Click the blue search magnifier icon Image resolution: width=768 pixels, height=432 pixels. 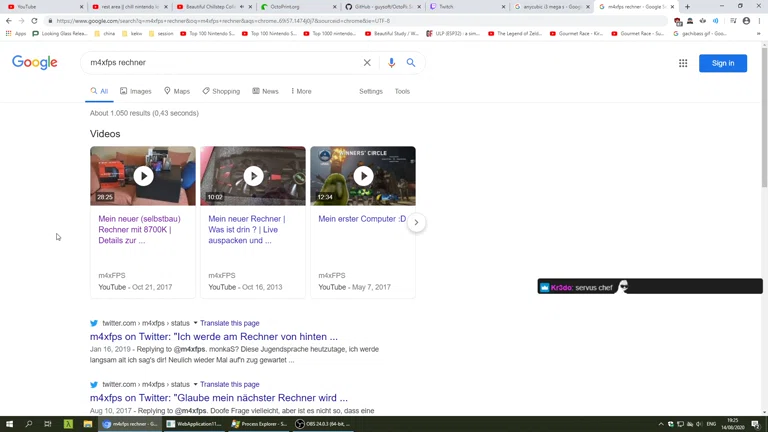point(411,63)
